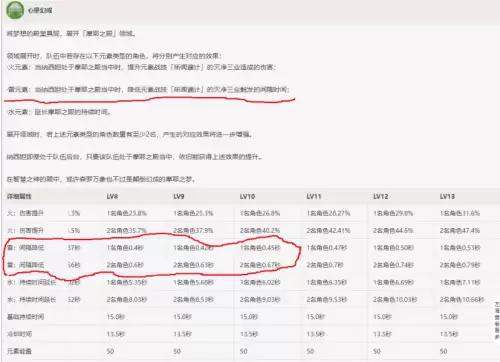Select the LV12 column header
The image size is (500, 362).
(x=381, y=196)
